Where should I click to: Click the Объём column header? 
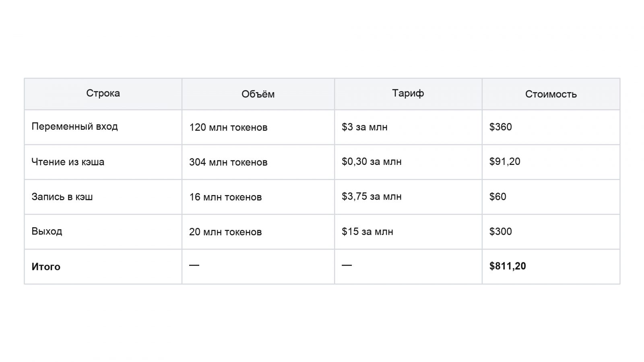(x=258, y=94)
